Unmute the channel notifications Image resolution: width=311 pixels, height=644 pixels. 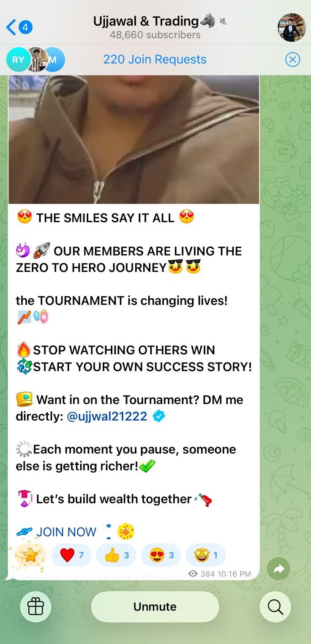[155, 607]
